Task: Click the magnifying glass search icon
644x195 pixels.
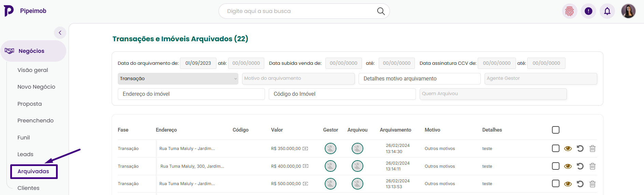Action: coord(381,11)
